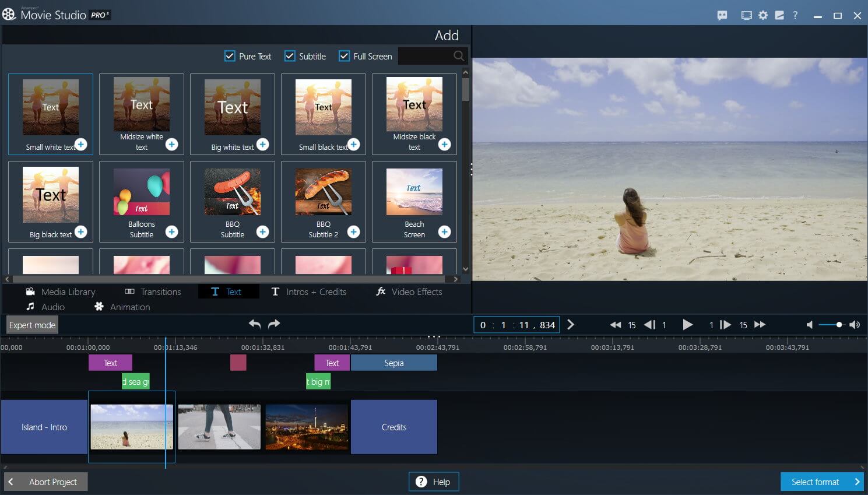Open the Transitions panel
This screenshot has width=868, height=495.
153,292
